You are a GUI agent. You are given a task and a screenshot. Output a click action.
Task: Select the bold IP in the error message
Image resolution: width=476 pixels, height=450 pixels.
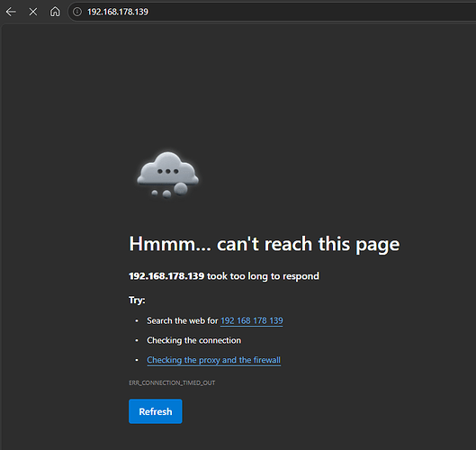(x=166, y=276)
